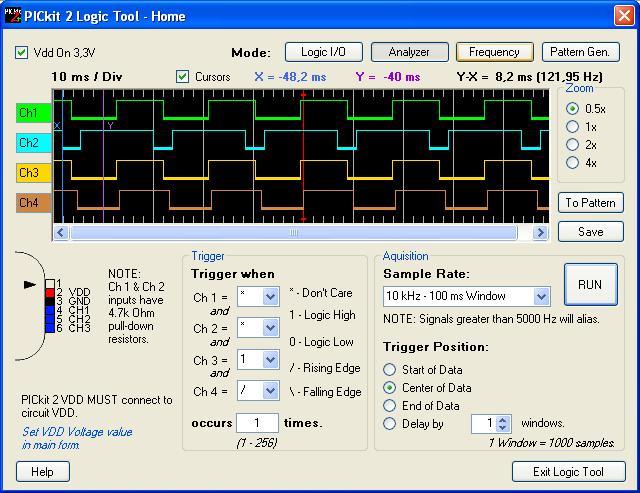Disable the Cursors checkbox
Viewport: 640px width, 493px height.
coord(182,77)
